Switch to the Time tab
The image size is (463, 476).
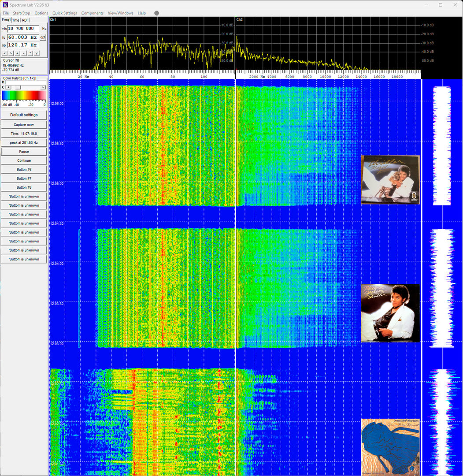[16, 20]
